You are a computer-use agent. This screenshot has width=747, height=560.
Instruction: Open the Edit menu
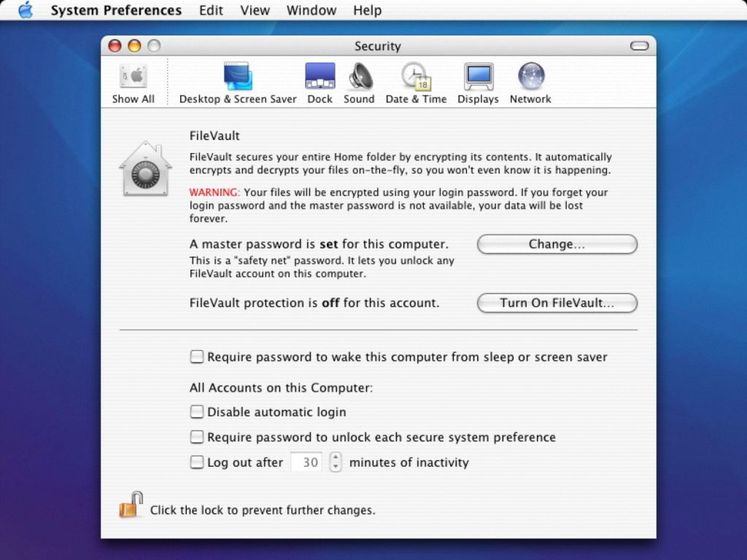(212, 10)
